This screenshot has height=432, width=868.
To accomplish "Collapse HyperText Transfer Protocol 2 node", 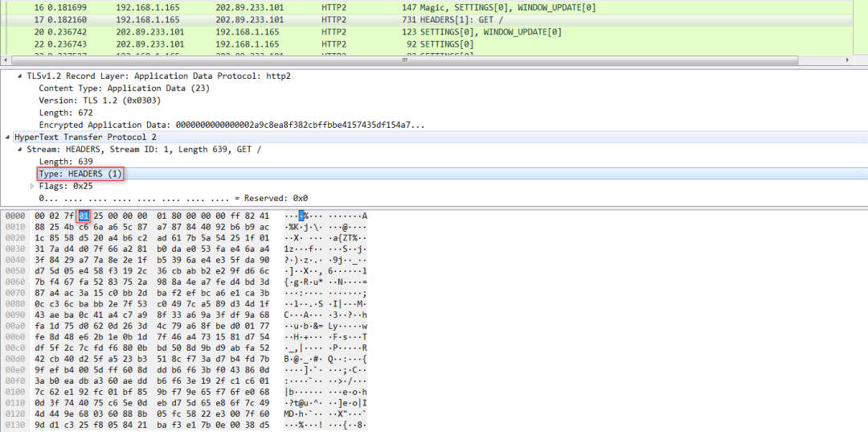I will (7, 137).
